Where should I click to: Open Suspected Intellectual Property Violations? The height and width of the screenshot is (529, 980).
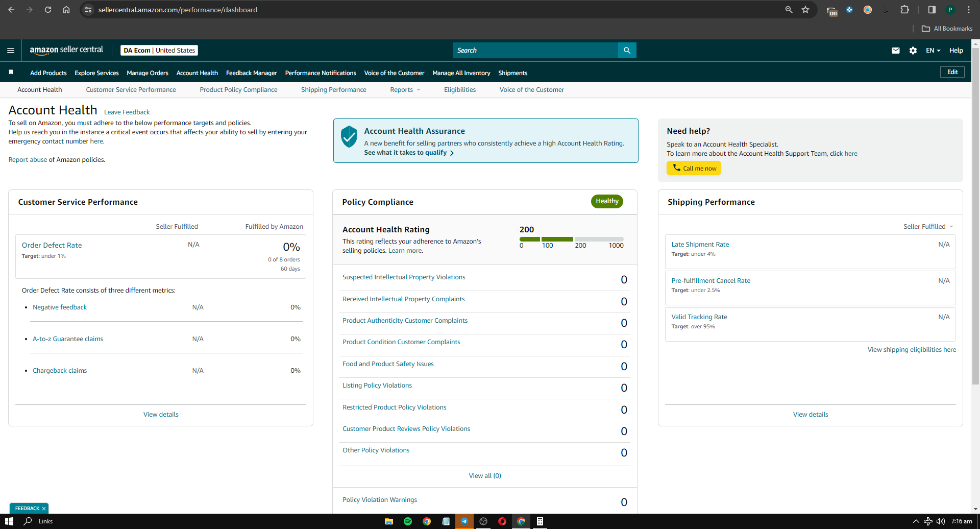[404, 277]
